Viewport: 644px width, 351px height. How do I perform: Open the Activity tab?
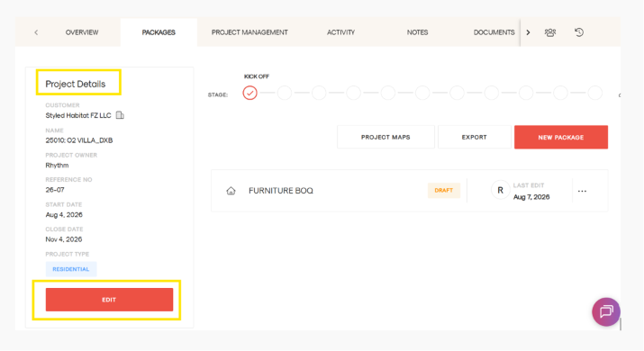[x=340, y=32]
